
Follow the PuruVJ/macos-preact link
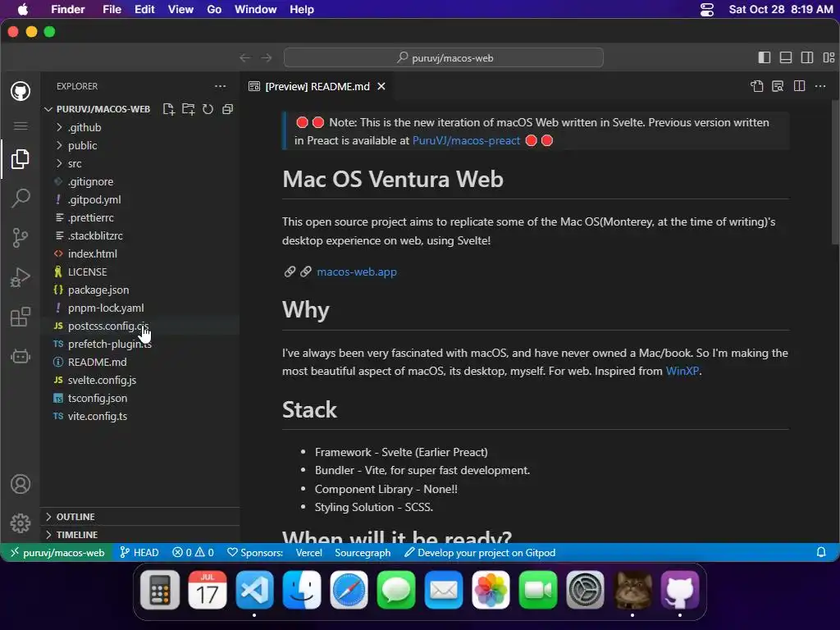pyautogui.click(x=466, y=141)
